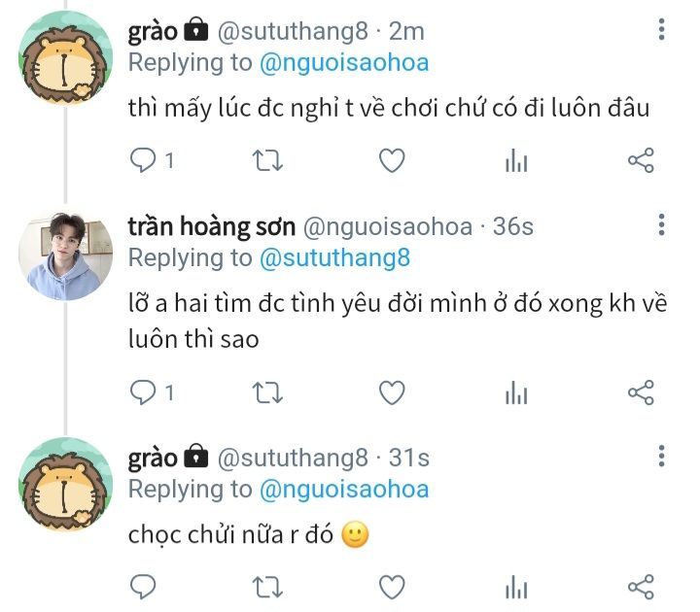Screen dimensions: 700x612
Task: Open more options on the last tweet
Action: (x=661, y=457)
